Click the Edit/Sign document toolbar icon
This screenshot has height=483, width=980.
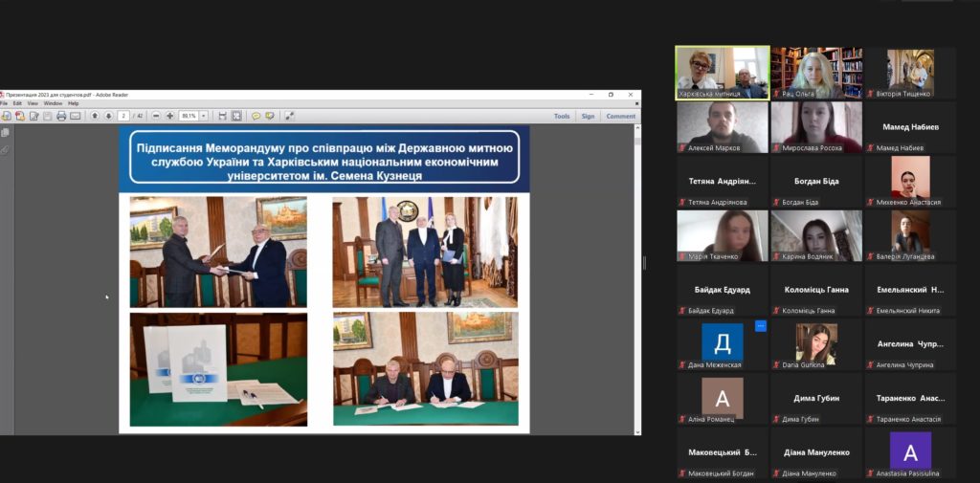tap(33, 116)
